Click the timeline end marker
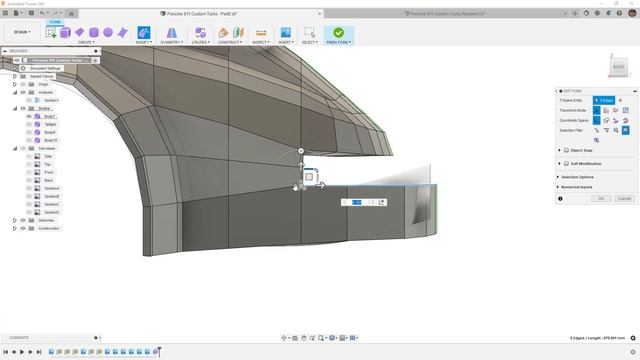 [x=160, y=351]
